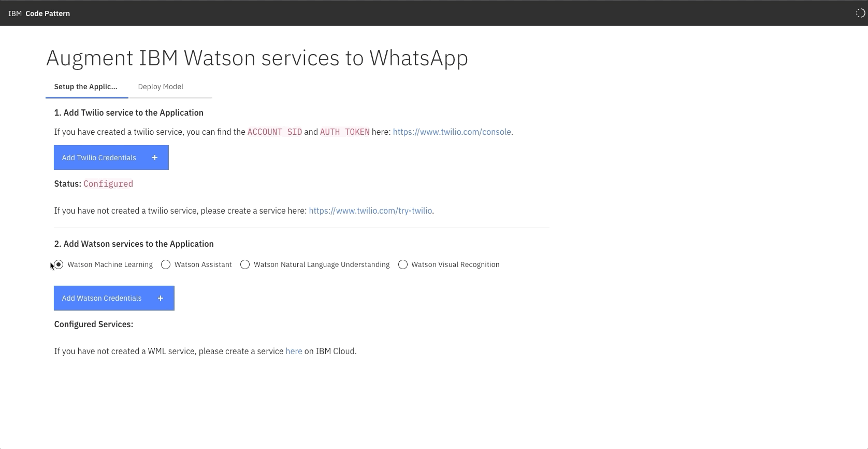The width and height of the screenshot is (868, 449).
Task: Follow the twilio.com/try-twilio link
Action: 370,211
